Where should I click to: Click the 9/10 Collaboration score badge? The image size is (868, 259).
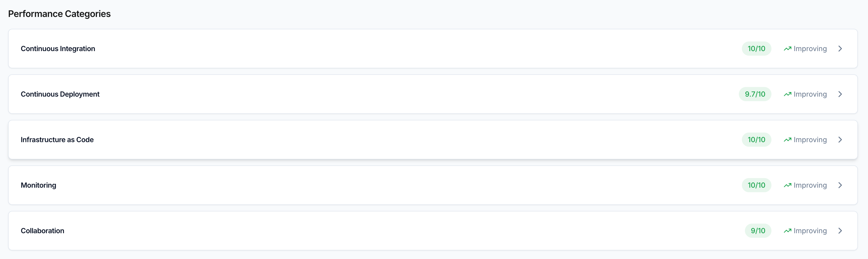click(758, 231)
